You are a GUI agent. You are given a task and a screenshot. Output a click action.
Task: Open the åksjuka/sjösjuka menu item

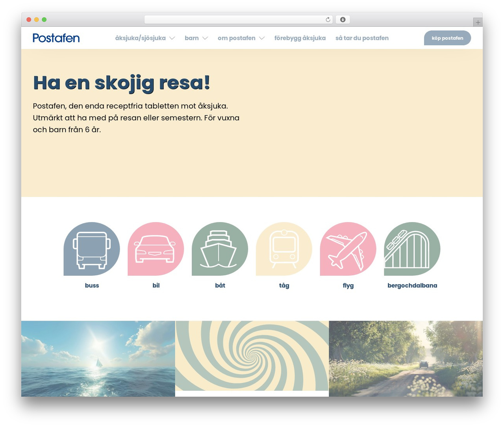click(141, 38)
